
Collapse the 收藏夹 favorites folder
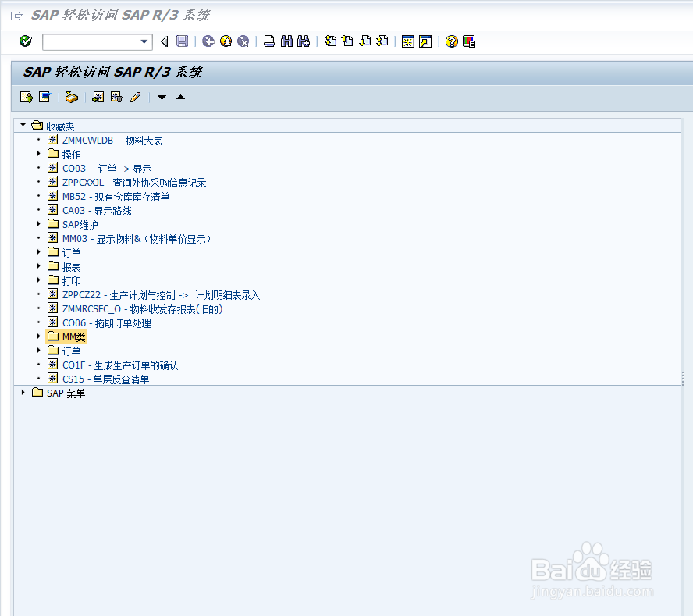(x=23, y=125)
